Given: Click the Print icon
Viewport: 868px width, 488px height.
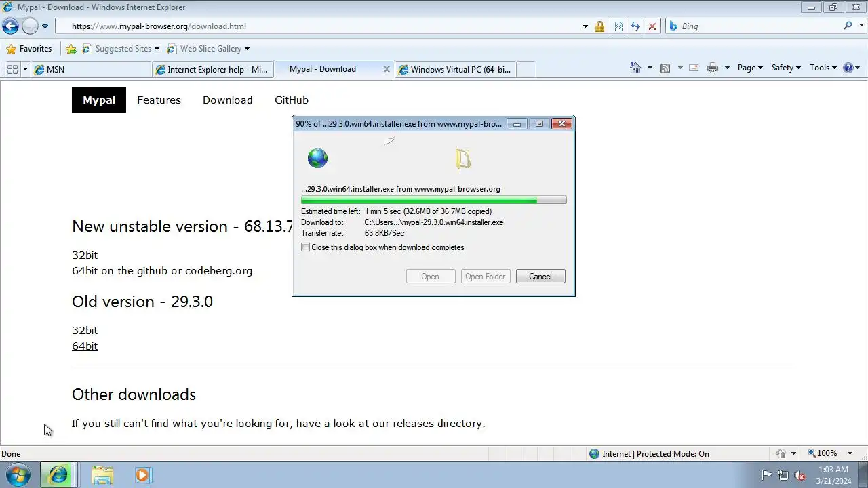Looking at the screenshot, I should (713, 68).
